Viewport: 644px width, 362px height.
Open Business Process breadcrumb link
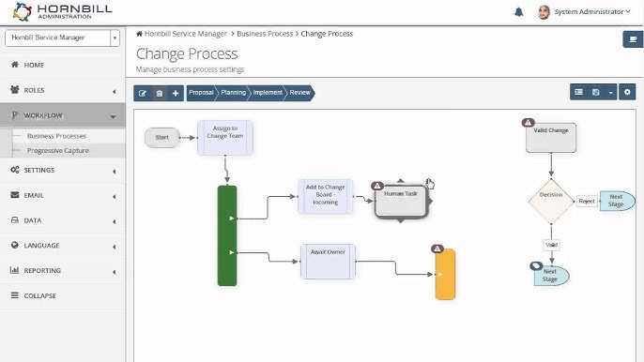265,34
